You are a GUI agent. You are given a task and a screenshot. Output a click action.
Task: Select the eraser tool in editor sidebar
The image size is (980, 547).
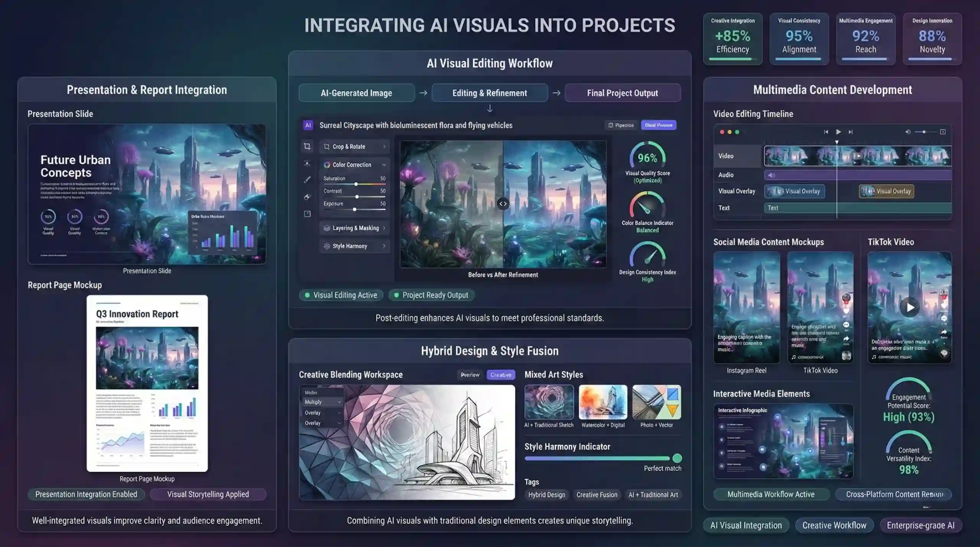pos(307,197)
